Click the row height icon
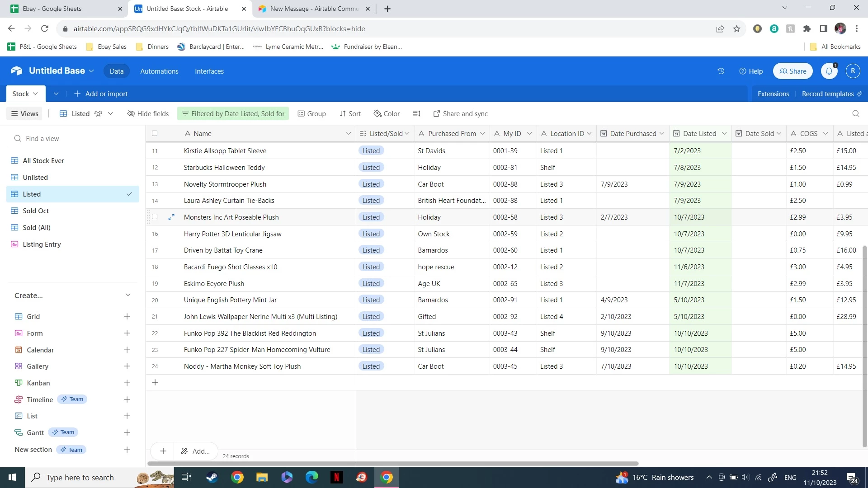The image size is (868, 488). [416, 113]
